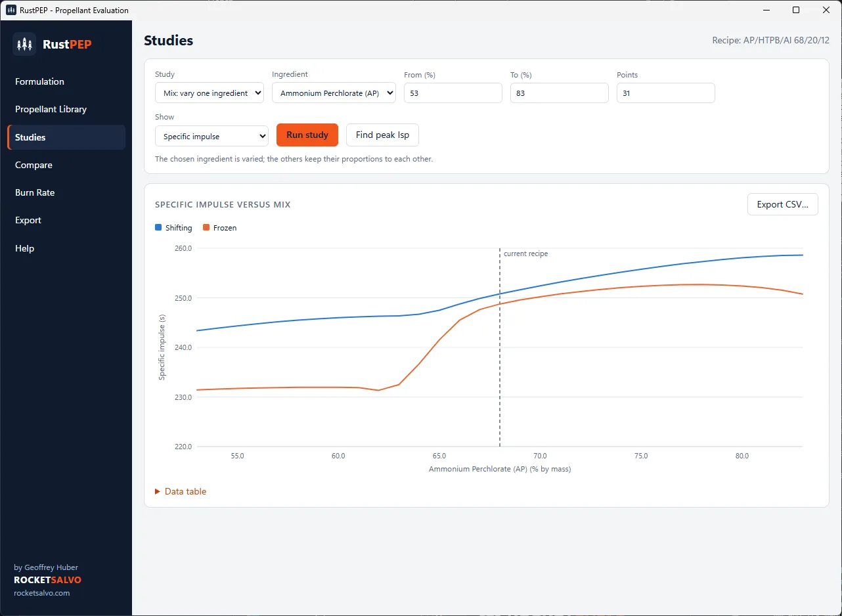Image resolution: width=842 pixels, height=616 pixels.
Task: Click the To (%) input field
Action: click(x=560, y=93)
